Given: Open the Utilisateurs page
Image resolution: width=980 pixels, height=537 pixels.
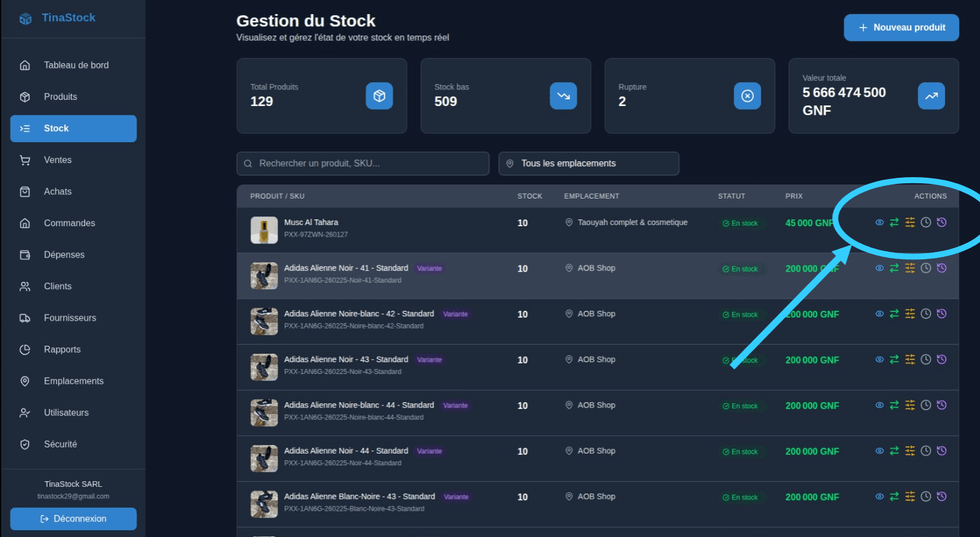Looking at the screenshot, I should 74,413.
